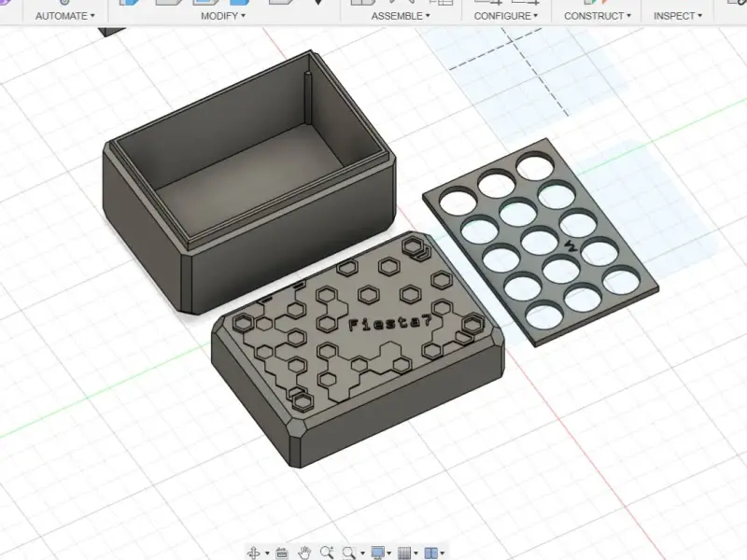Select the flat tray with round holes
747x560 pixels.
click(x=541, y=242)
